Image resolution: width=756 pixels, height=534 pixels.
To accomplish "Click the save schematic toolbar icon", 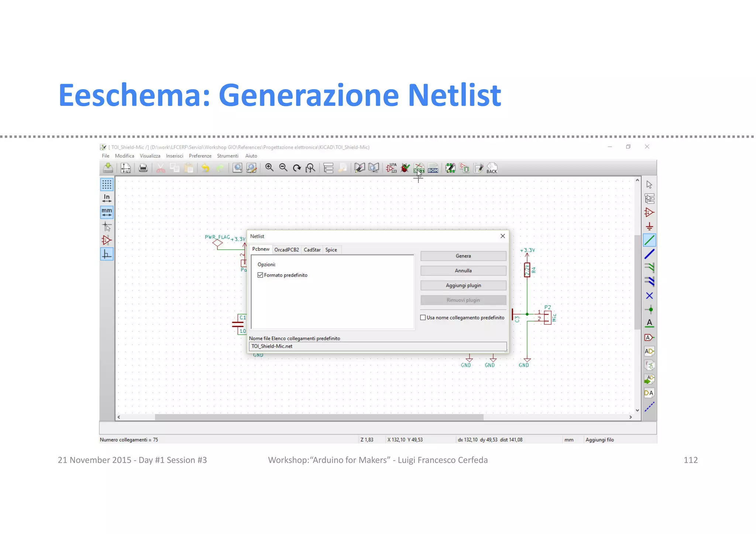I will (108, 168).
